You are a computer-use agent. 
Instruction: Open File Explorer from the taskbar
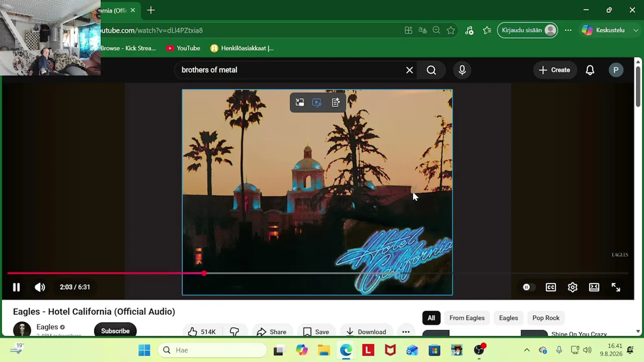coord(324,350)
